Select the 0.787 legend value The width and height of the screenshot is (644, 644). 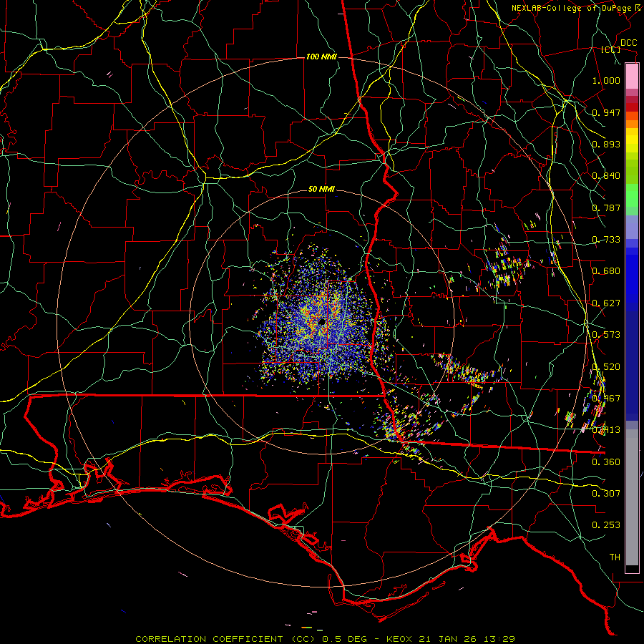pos(606,208)
